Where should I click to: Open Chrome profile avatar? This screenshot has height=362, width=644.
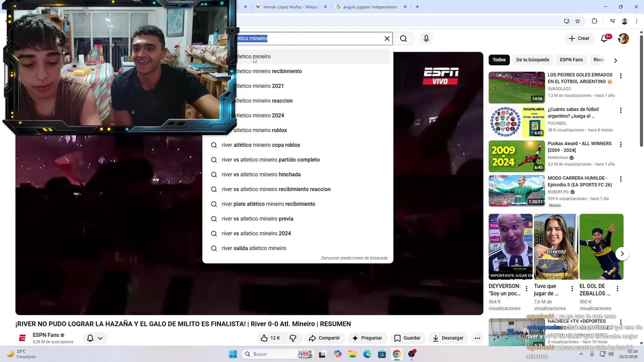624,21
